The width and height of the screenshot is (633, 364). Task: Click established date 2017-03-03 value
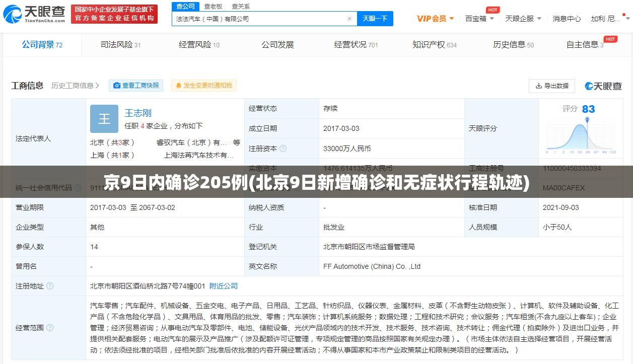click(x=341, y=128)
